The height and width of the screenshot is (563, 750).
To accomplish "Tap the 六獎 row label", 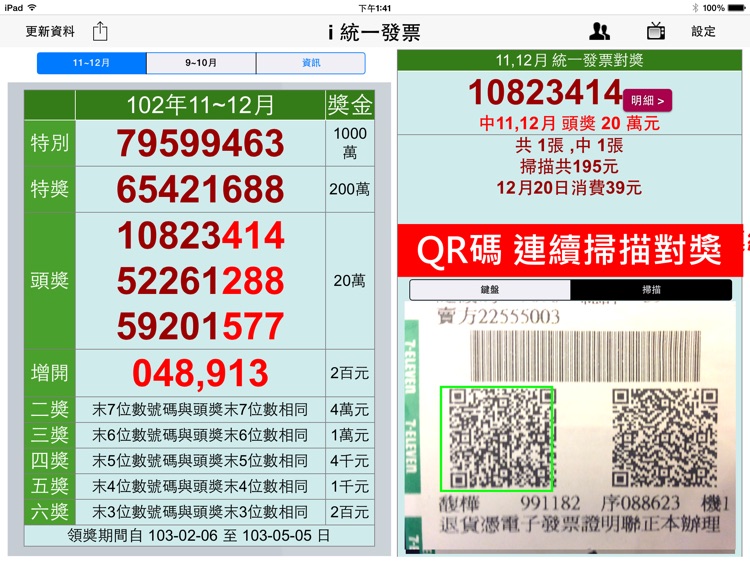I will [50, 512].
